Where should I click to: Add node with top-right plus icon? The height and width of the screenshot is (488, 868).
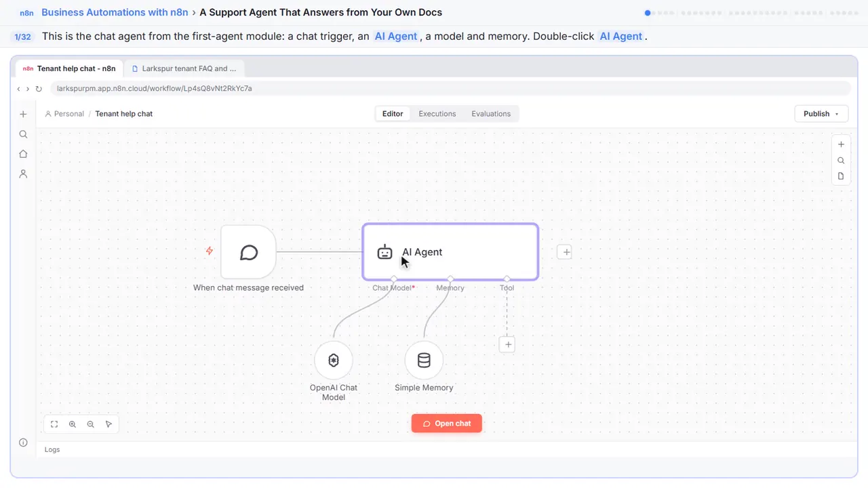(841, 144)
